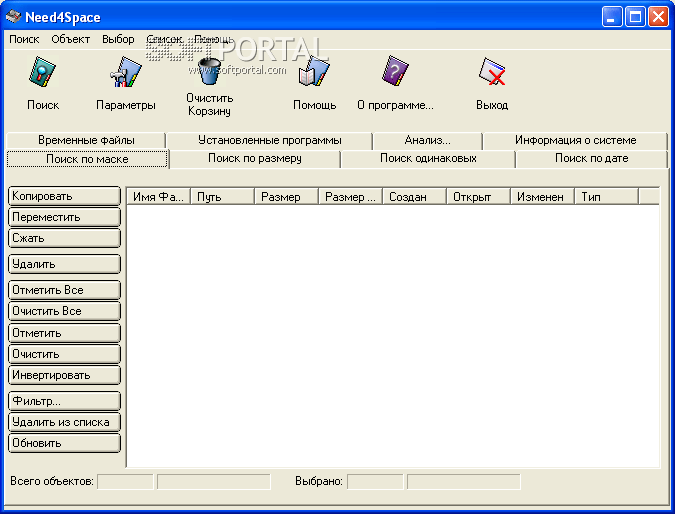Click the Очистить Все button
Image resolution: width=675 pixels, height=514 pixels.
coord(64,311)
